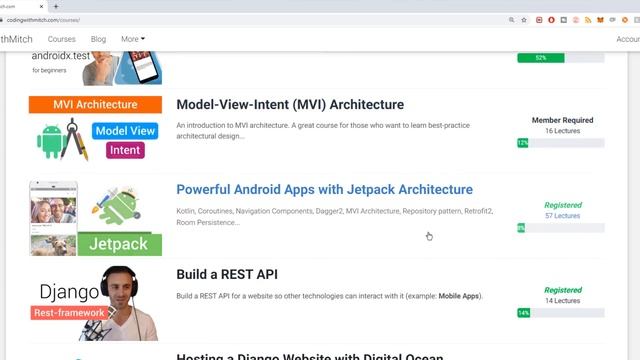Open the red square browser extension

tap(539, 20)
